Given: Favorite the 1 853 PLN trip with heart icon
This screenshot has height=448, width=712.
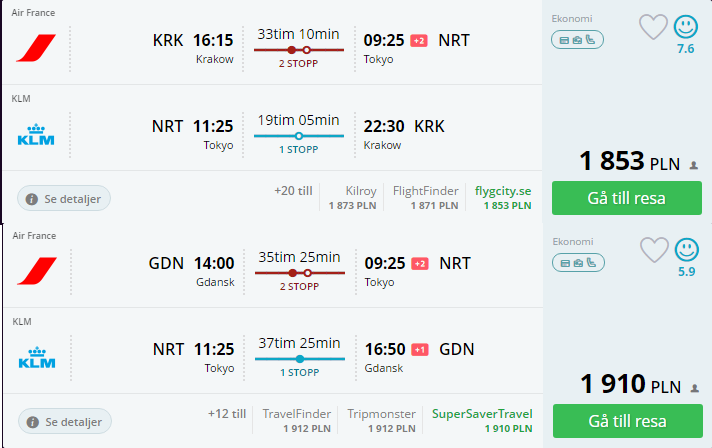Looking at the screenshot, I should (653, 27).
